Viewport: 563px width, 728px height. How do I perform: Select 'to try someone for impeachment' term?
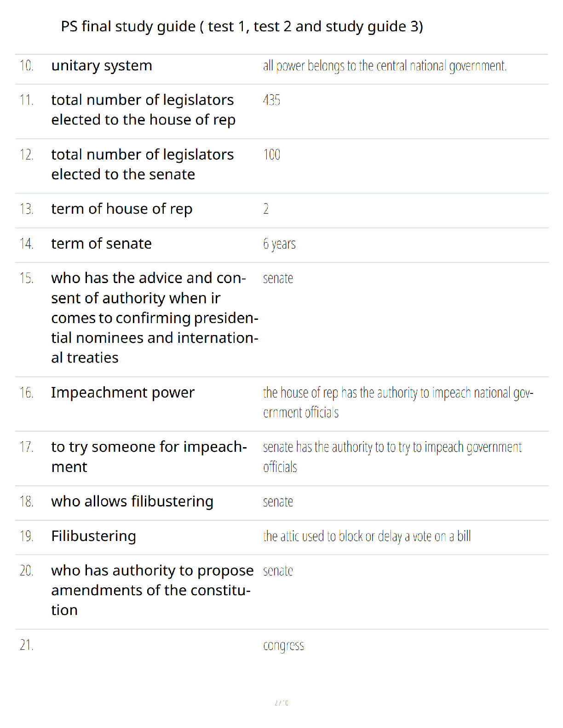click(x=149, y=457)
